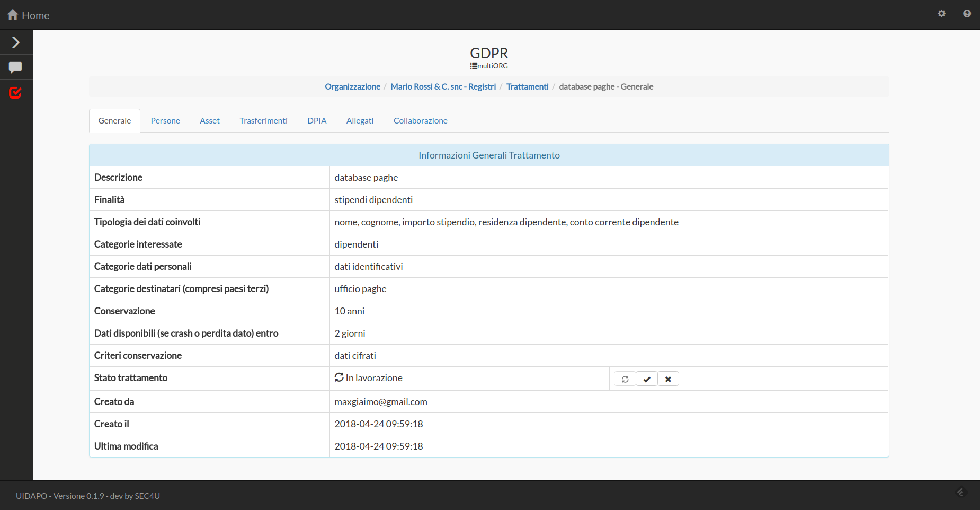The image size is (980, 510).
Task: Open the settings gear icon
Action: click(941, 14)
